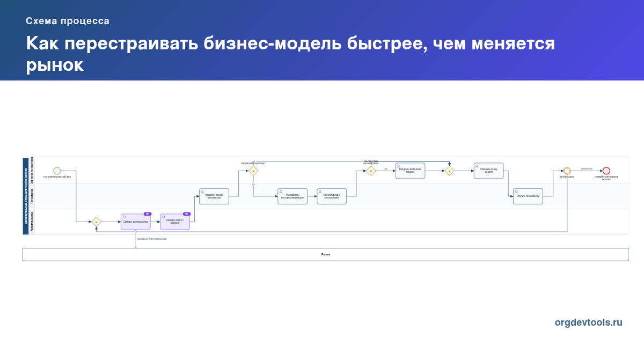Click the 'данные об изменениях рынка' flow label

pos(152,239)
